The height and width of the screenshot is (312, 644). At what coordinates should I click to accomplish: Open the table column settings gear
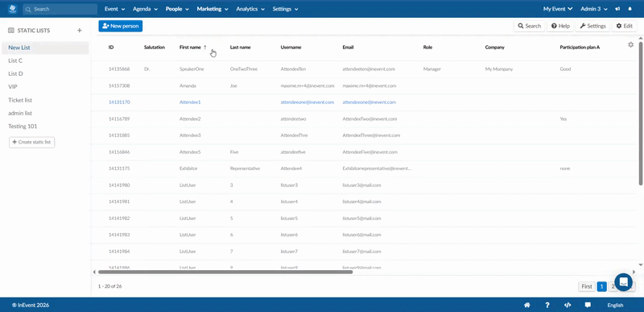(x=631, y=45)
